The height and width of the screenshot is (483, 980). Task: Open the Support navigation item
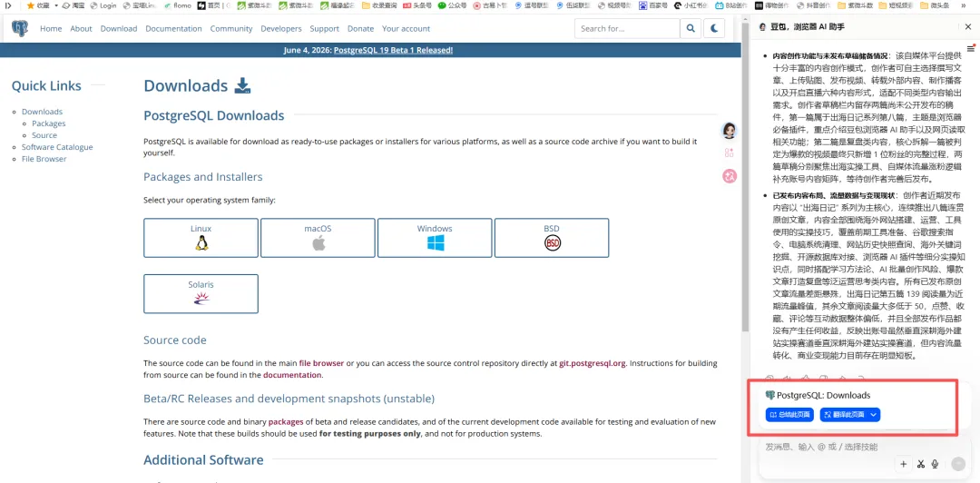(324, 28)
